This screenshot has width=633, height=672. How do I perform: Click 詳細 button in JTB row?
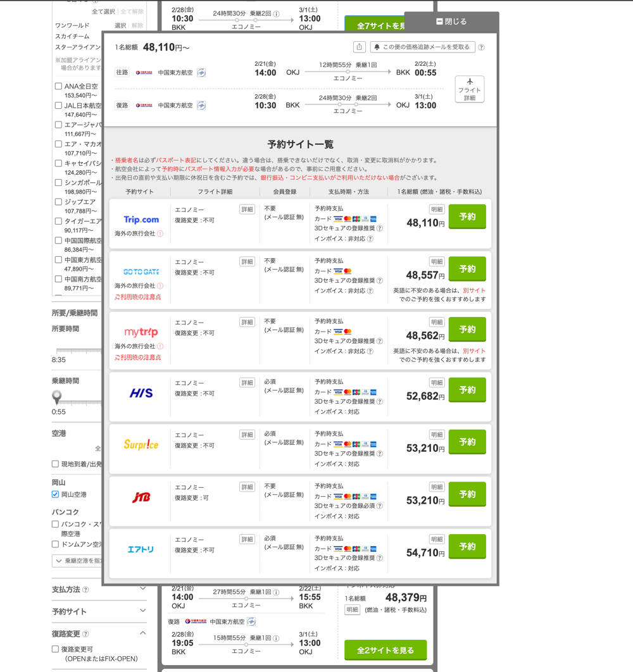click(x=247, y=487)
